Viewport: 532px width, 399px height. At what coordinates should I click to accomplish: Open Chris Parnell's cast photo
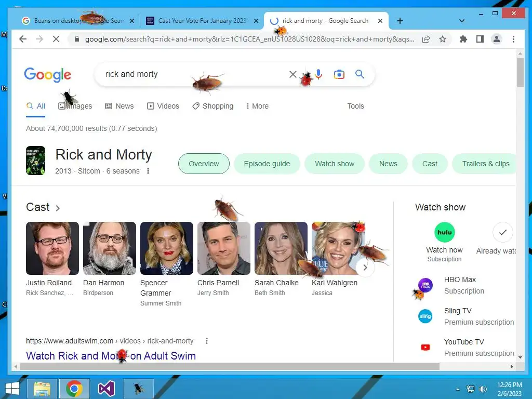point(224,248)
